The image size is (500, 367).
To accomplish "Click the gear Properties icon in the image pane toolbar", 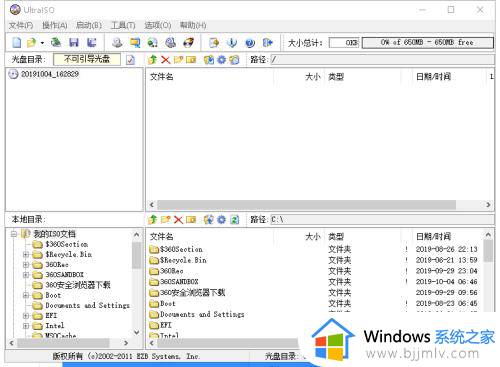I will pos(222,60).
